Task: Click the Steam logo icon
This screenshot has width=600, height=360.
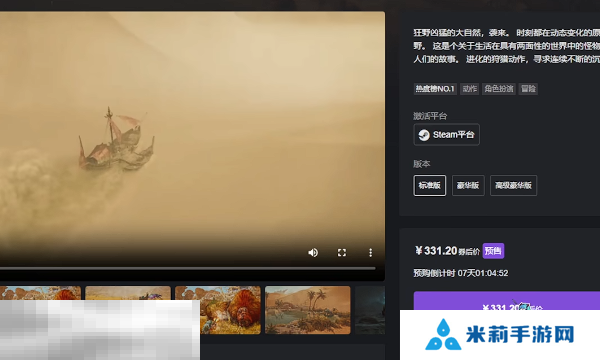Action: pos(424,135)
